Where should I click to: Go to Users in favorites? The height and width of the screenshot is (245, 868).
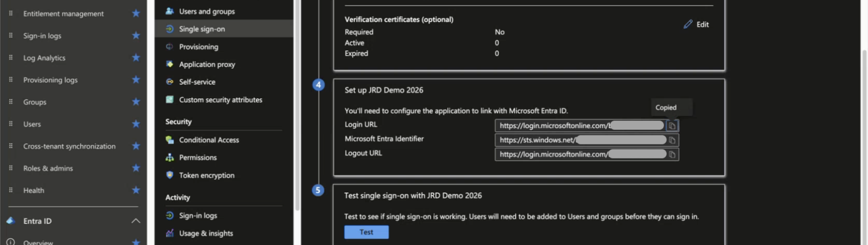(x=32, y=124)
